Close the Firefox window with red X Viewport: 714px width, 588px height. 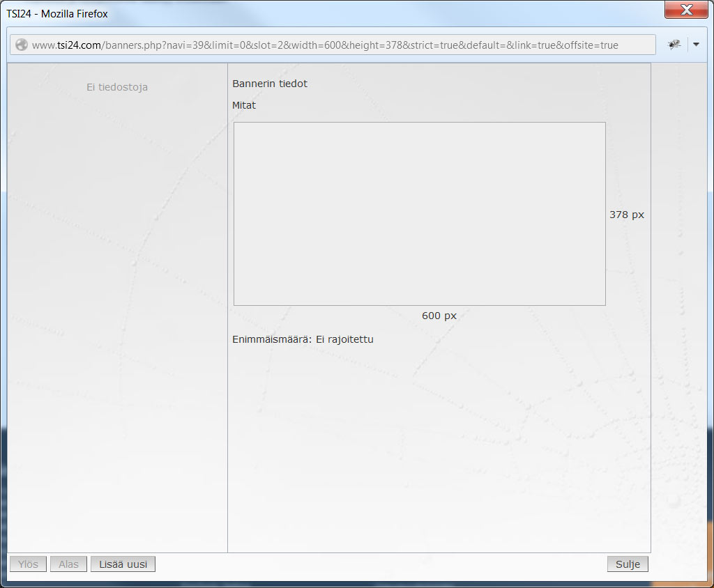[686, 10]
